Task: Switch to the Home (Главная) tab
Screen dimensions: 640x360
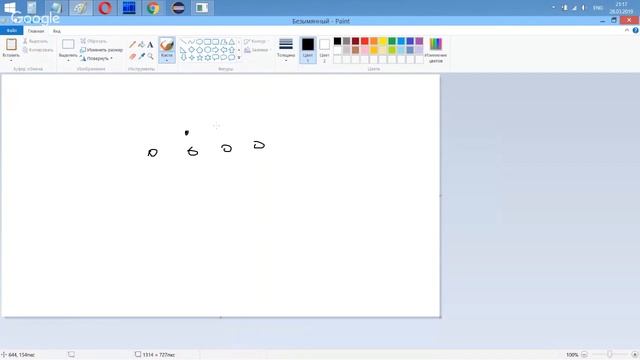Action: coord(36,31)
